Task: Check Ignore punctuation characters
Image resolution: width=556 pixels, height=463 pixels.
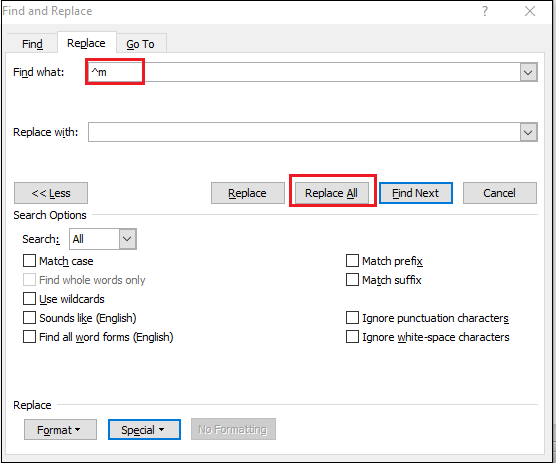Action: point(352,318)
